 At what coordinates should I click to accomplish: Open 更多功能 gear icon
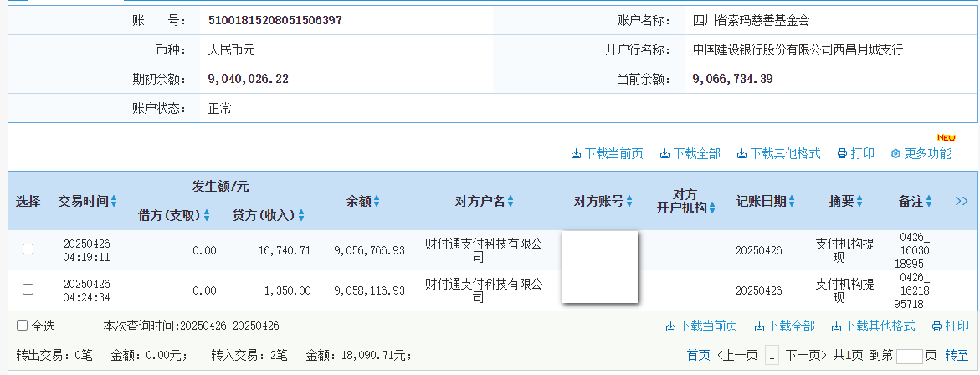pyautogui.click(x=895, y=154)
